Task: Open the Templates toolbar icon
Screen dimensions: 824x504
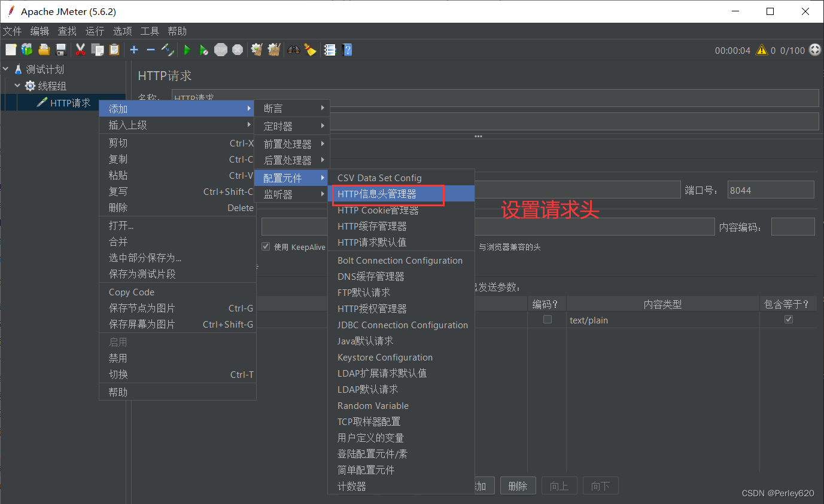Action: 27,50
